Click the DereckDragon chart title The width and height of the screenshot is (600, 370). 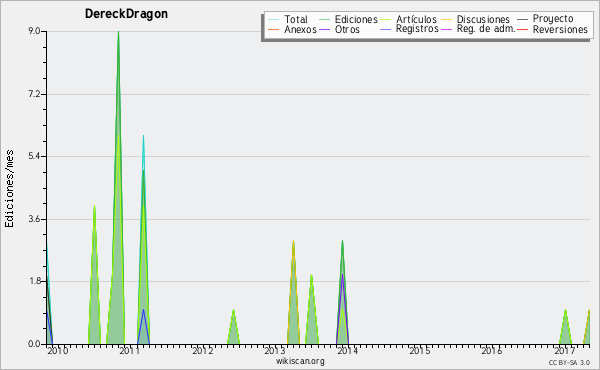[x=126, y=14]
